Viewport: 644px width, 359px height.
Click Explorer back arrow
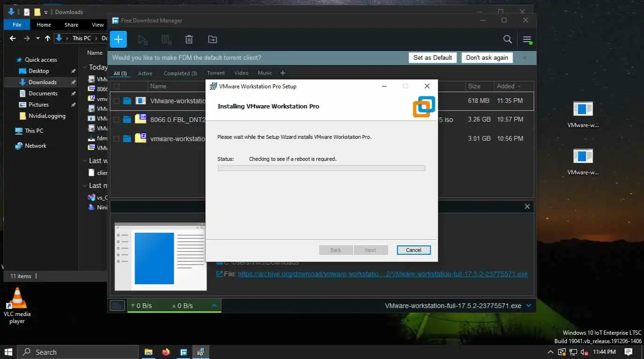(13, 38)
